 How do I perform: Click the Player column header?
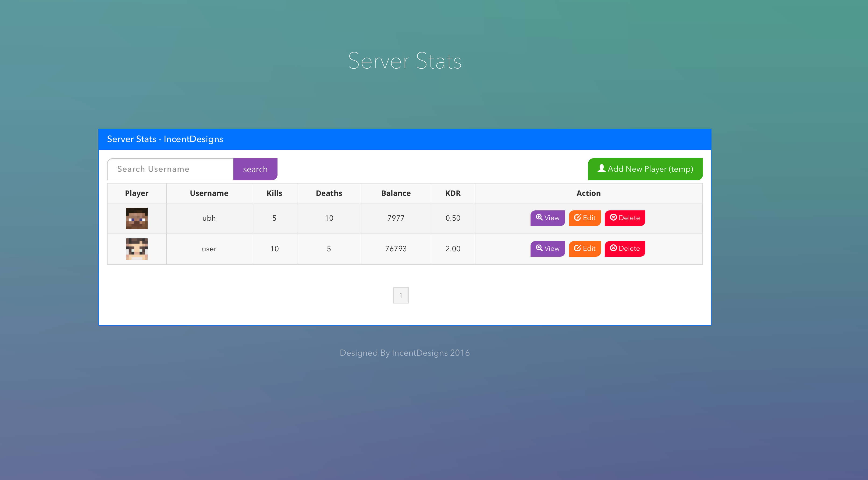[137, 193]
